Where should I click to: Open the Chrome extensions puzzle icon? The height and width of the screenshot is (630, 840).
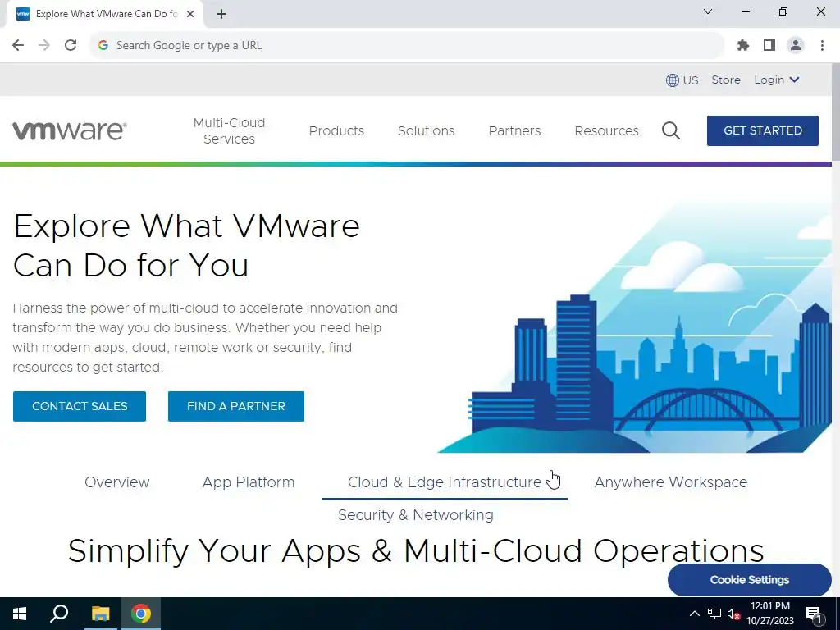743,46
